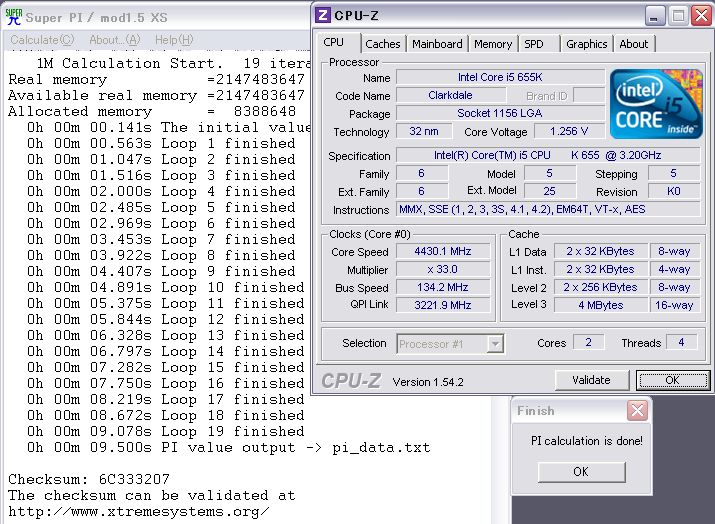Click the Specification field text
The height and width of the screenshot is (524, 715).
(x=548, y=155)
